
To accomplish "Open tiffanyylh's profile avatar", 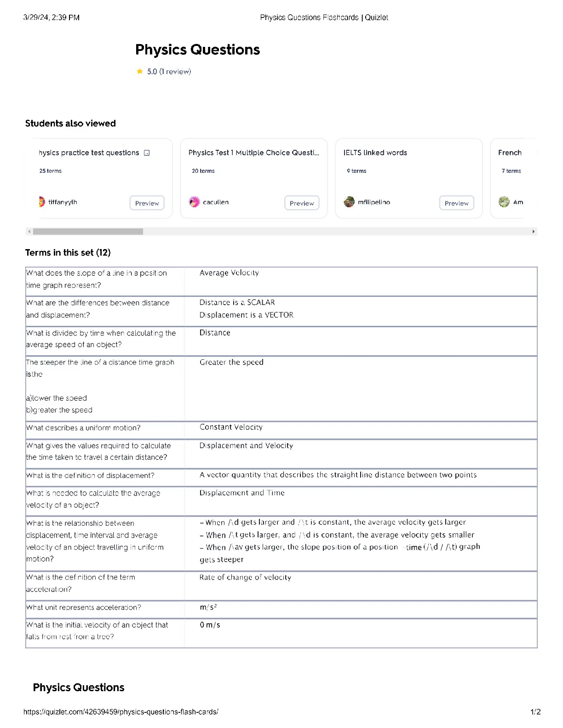I will [41, 202].
